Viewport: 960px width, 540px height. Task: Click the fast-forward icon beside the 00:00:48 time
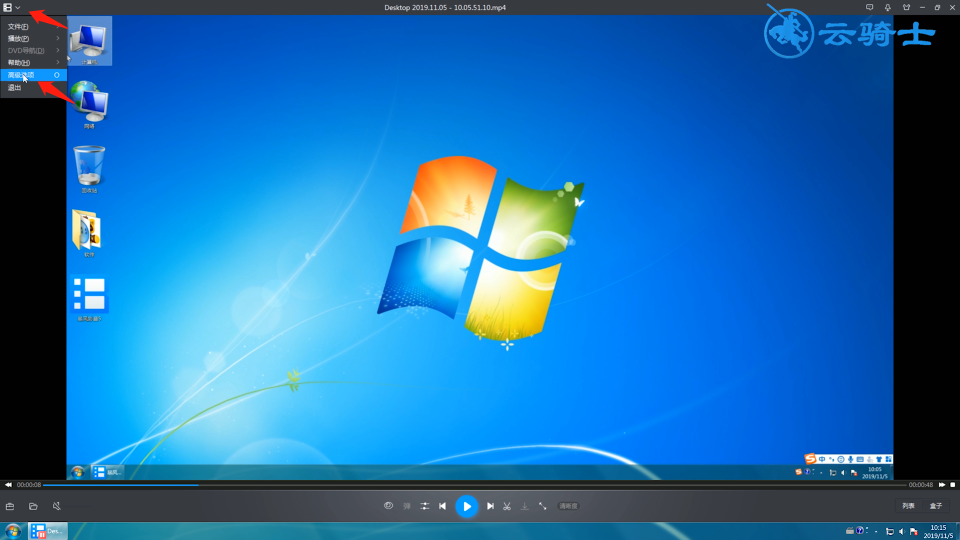pos(942,484)
